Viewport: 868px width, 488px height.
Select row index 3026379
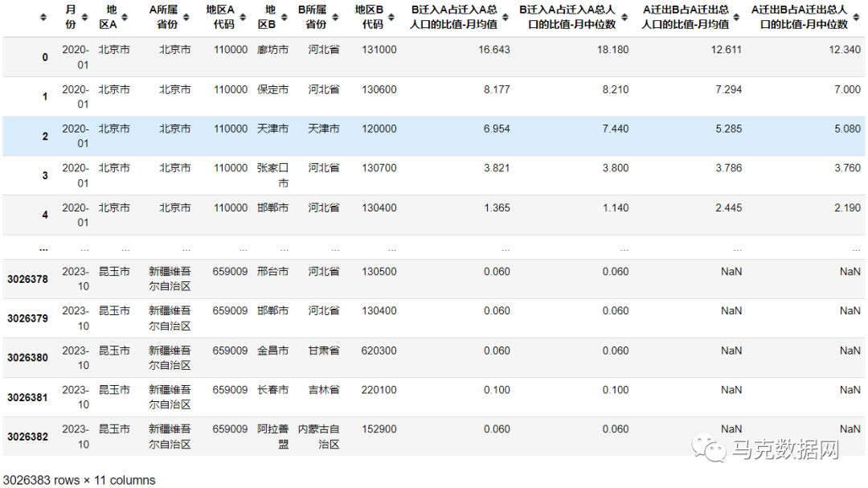[x=27, y=318]
